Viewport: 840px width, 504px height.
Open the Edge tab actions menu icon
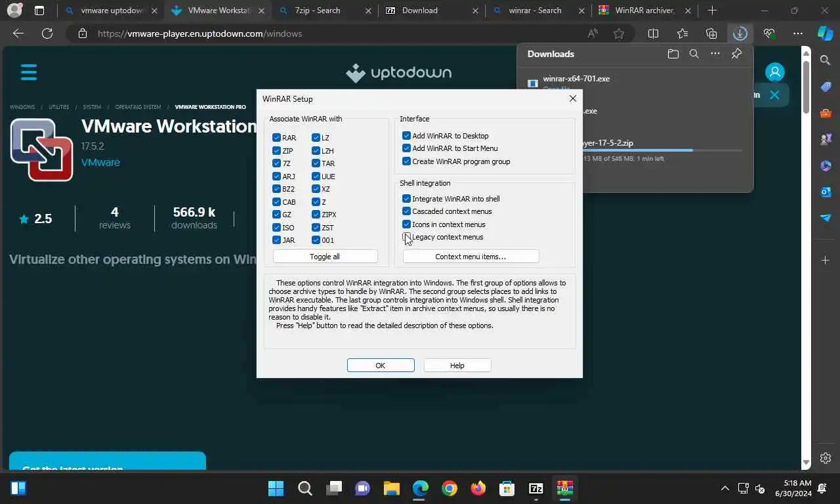[39, 10]
